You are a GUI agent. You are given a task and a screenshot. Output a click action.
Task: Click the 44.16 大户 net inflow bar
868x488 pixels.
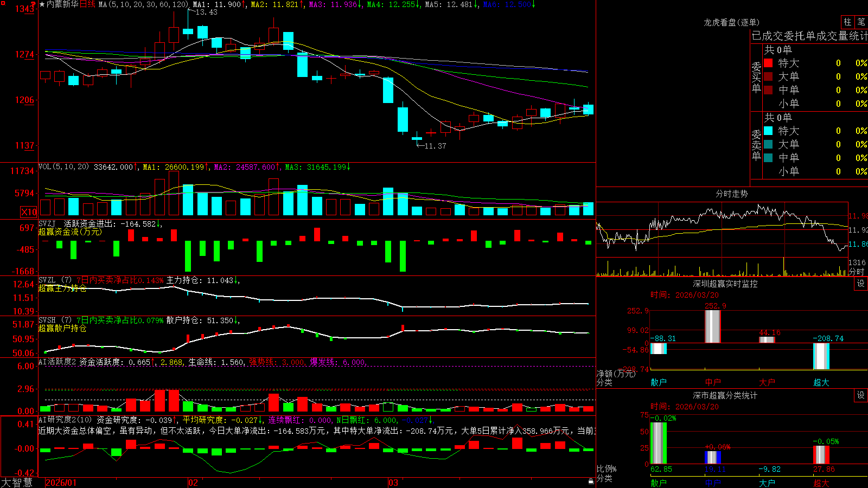point(767,340)
